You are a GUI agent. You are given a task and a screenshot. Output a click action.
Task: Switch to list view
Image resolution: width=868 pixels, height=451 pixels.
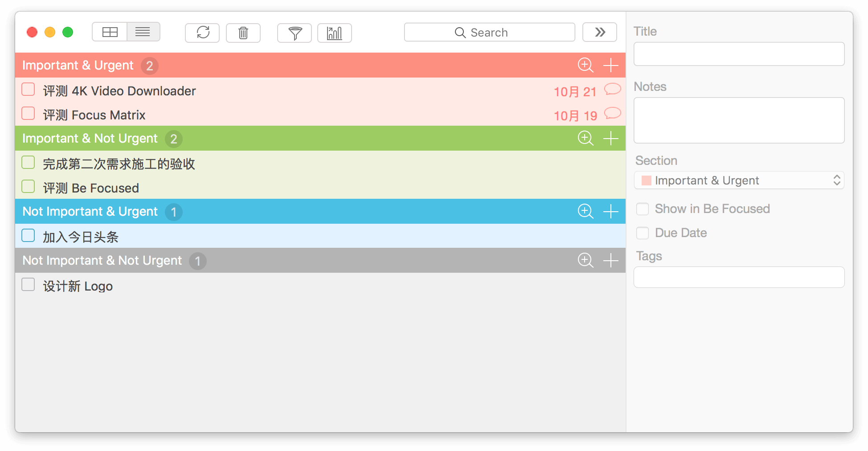[143, 32]
